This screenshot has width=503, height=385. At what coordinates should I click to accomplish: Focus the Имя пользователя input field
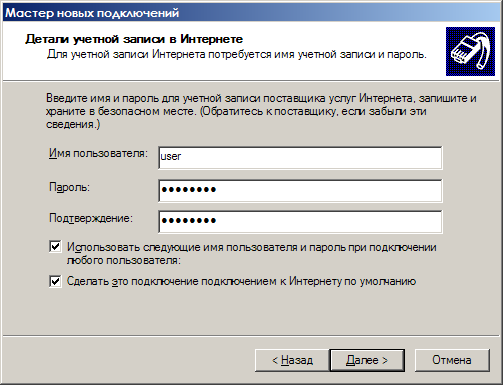300,158
